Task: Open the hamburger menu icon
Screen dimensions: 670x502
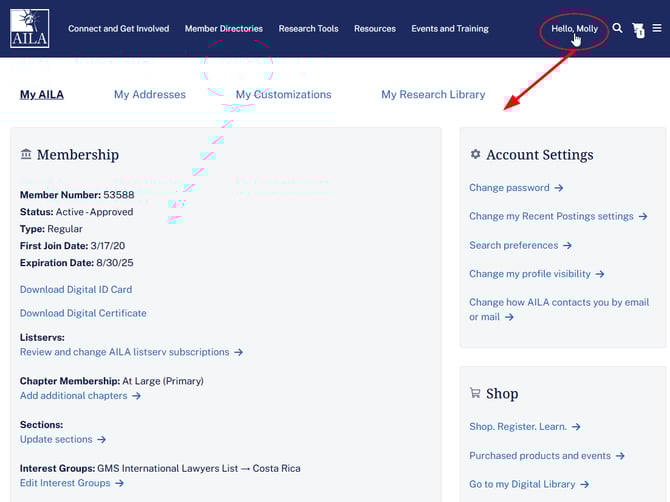Action: pos(657,29)
